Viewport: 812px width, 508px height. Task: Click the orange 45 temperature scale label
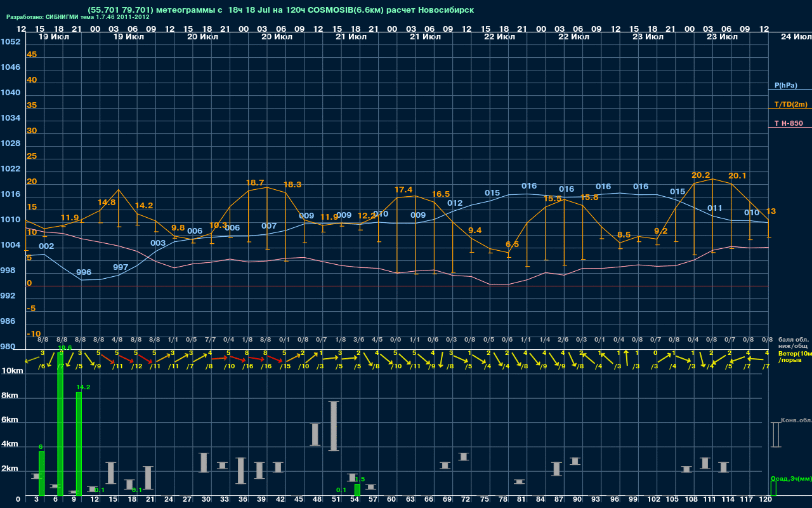tap(32, 55)
